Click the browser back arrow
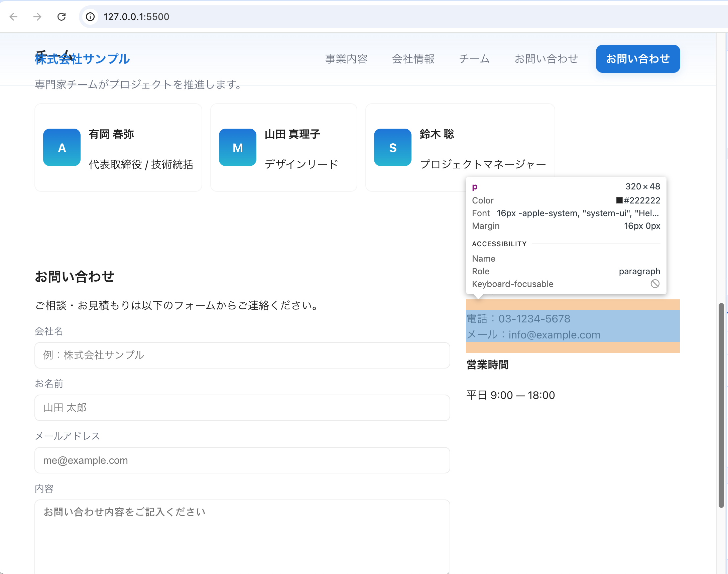 [x=13, y=16]
